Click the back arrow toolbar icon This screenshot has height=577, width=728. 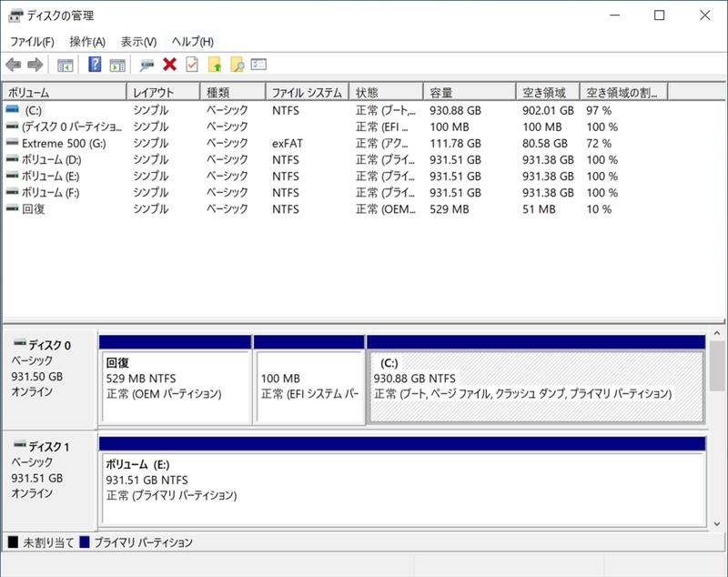[x=13, y=65]
